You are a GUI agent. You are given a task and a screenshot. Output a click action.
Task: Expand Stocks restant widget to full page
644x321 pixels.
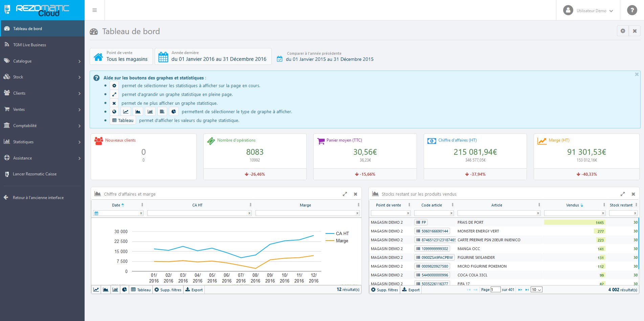(x=623, y=194)
